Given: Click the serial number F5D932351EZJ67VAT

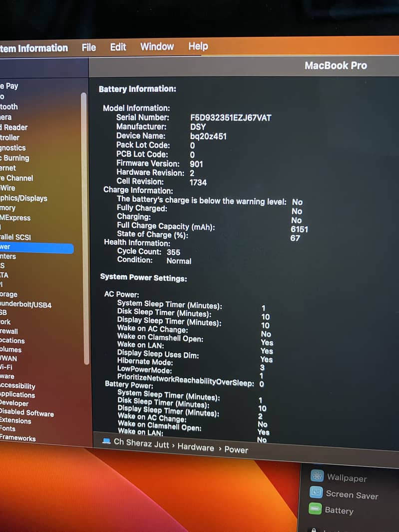Looking at the screenshot, I should pyautogui.click(x=231, y=118).
